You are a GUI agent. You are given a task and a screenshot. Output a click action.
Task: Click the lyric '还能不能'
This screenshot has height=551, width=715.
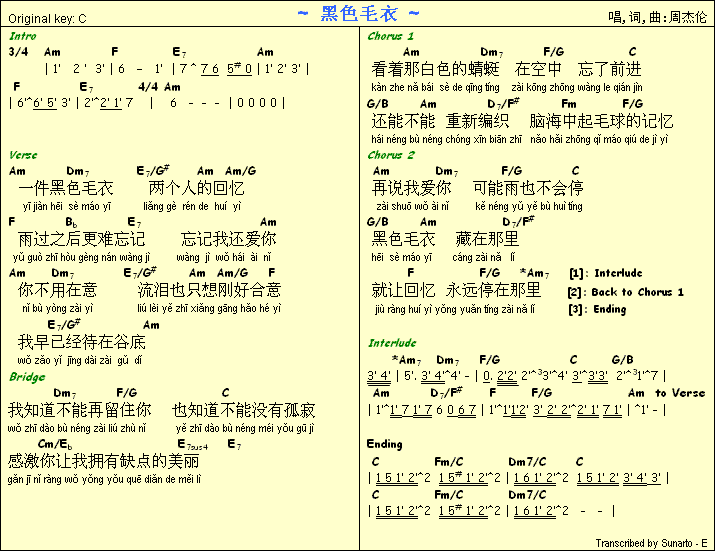(x=403, y=121)
